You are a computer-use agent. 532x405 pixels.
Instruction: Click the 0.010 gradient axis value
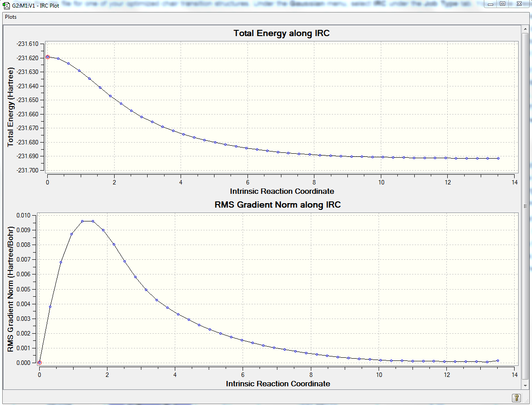tap(23, 216)
